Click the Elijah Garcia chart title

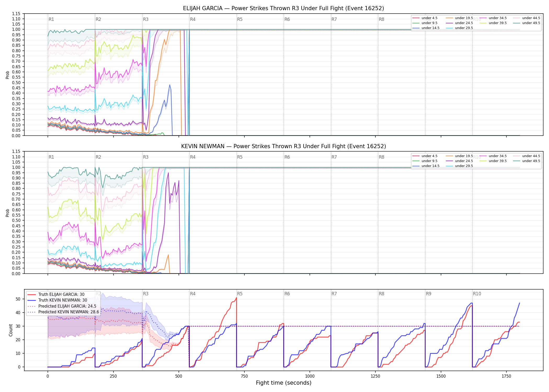[x=283, y=8]
